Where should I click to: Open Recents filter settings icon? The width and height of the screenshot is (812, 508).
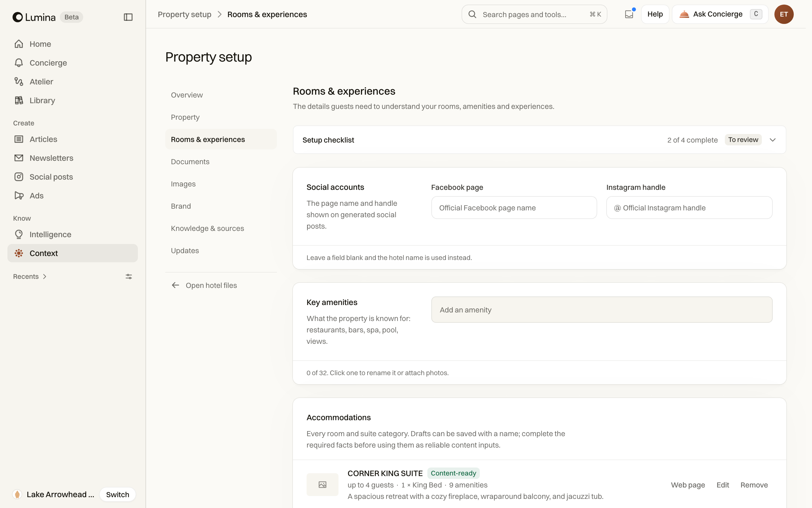[x=128, y=277]
